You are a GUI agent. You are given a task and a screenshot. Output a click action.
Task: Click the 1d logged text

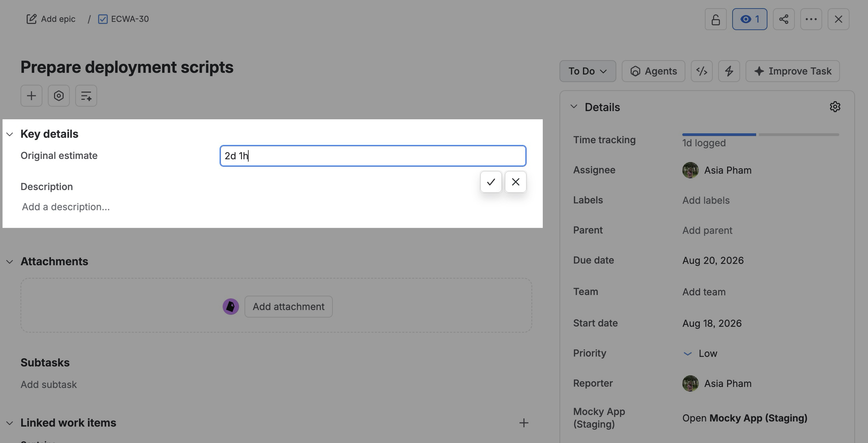pos(704,143)
